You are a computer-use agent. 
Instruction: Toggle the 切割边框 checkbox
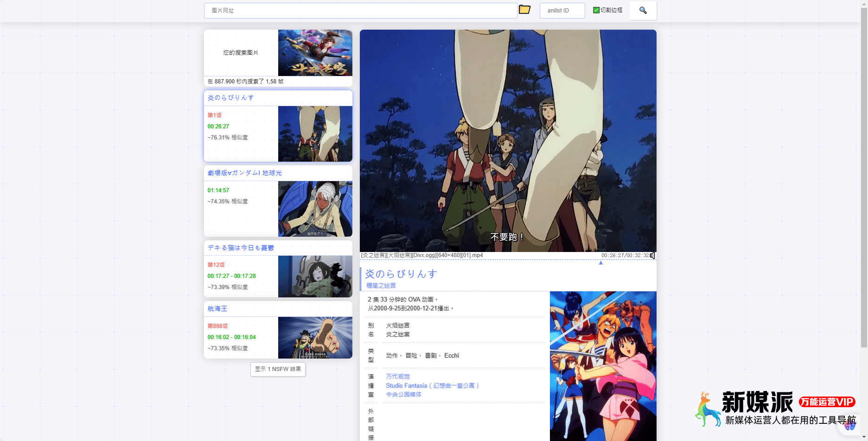coord(596,10)
